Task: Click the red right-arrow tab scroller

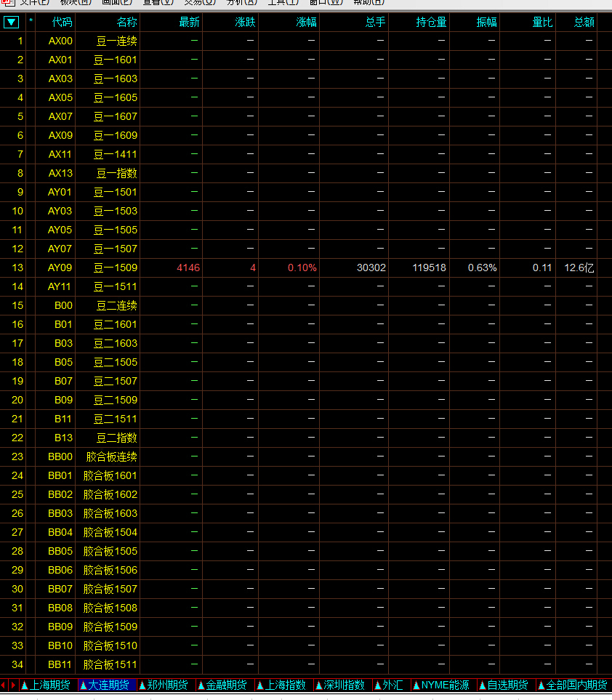Action: [x=13, y=685]
